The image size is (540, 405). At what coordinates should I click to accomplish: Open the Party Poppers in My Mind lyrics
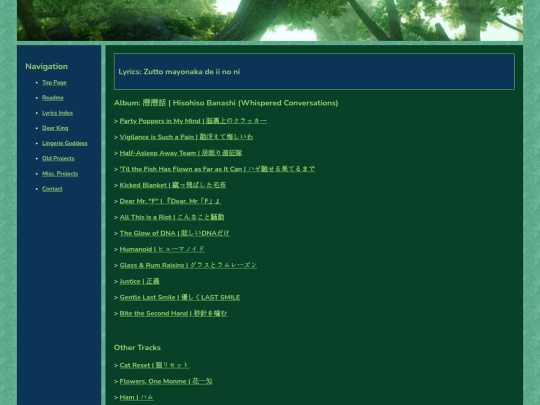193,121
